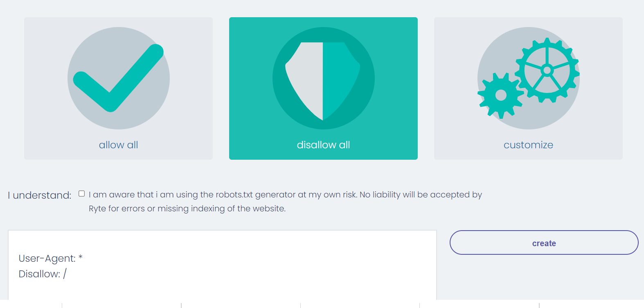Click the 'Ryte for errors' disclaimer line
Viewport: 644px width, 308px height.
pyautogui.click(x=187, y=208)
